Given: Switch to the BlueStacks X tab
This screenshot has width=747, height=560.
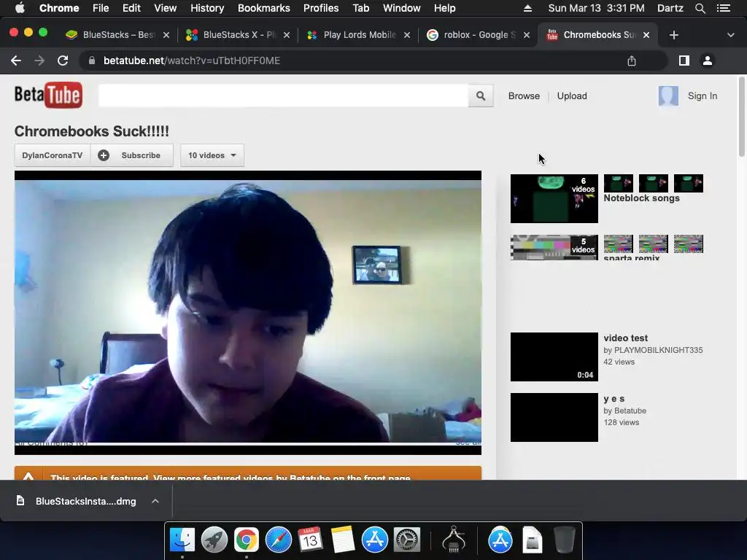Looking at the screenshot, I should (x=238, y=35).
